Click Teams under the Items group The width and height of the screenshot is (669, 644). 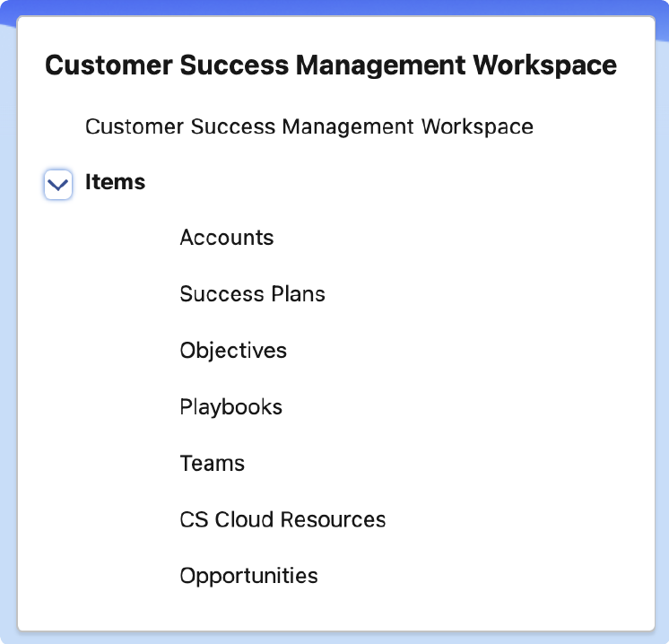[212, 464]
